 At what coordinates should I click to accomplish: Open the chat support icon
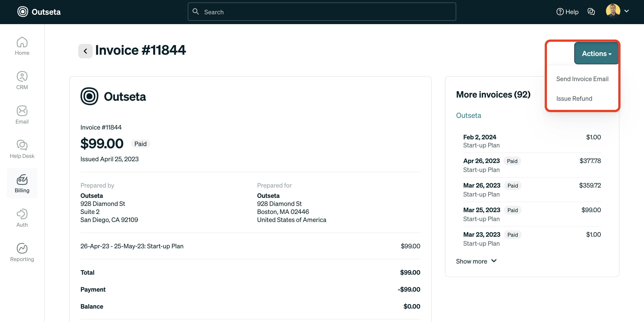pos(591,12)
